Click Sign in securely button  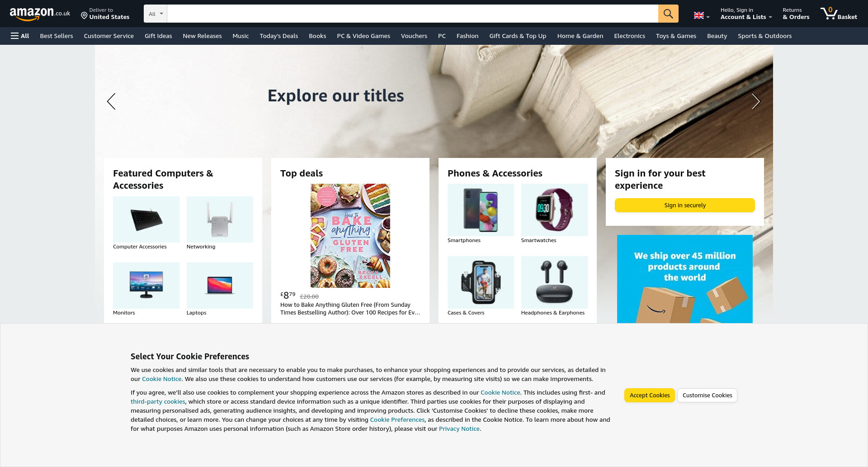tap(684, 205)
